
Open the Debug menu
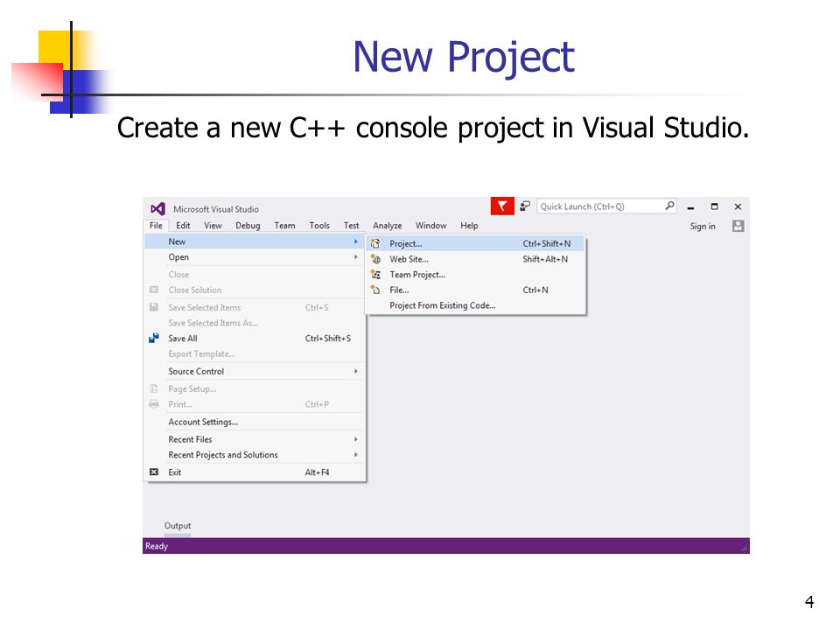248,226
